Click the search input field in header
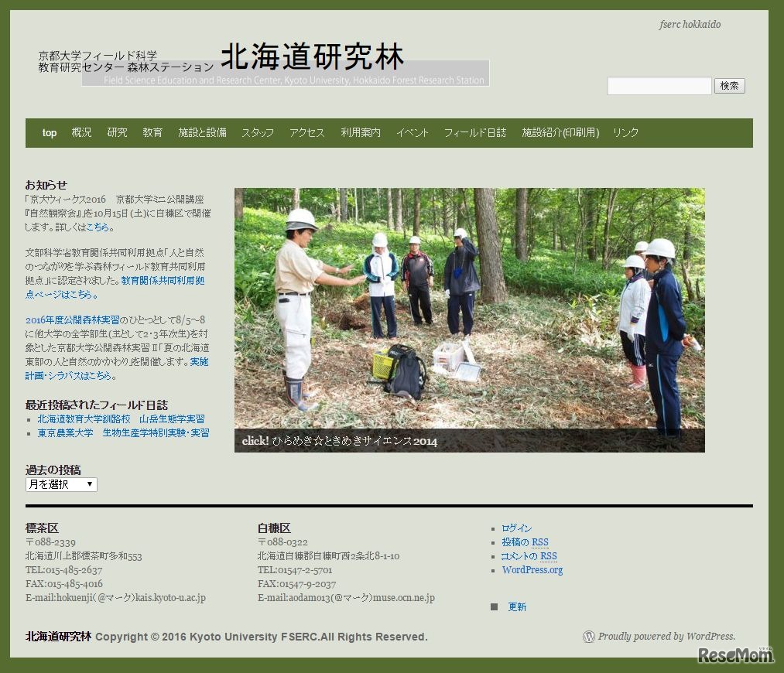This screenshot has height=673, width=784. click(659, 85)
